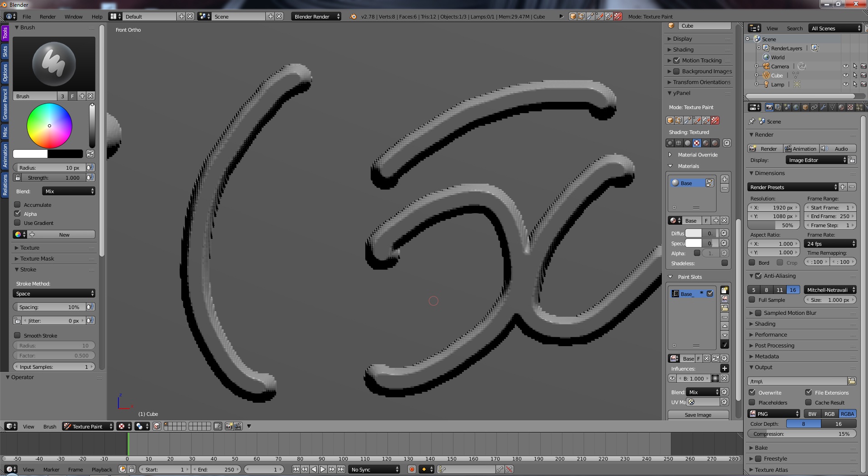Viewport: 868px width, 476px height.
Task: Expand the Texture Mask panel
Action: click(37, 258)
